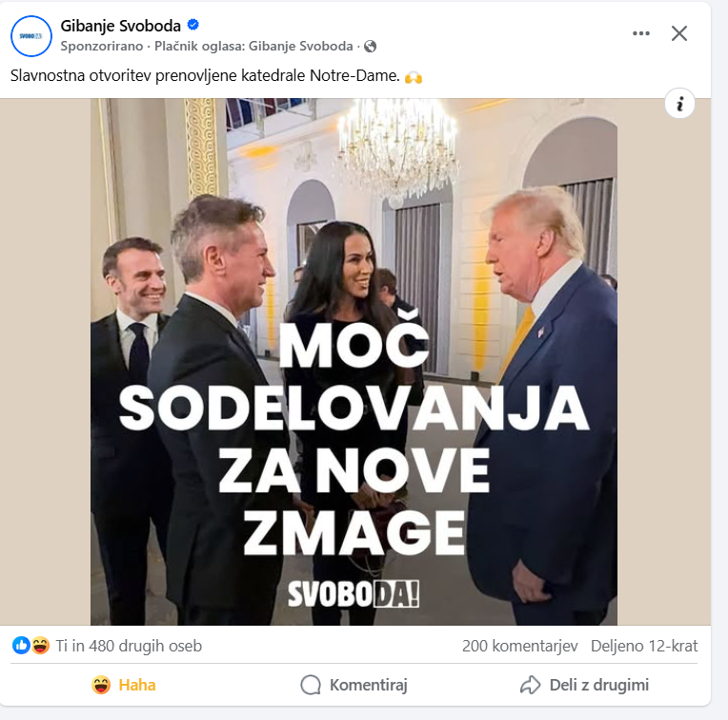Open the Sponzorirano label link
The image size is (728, 720).
tap(102, 47)
